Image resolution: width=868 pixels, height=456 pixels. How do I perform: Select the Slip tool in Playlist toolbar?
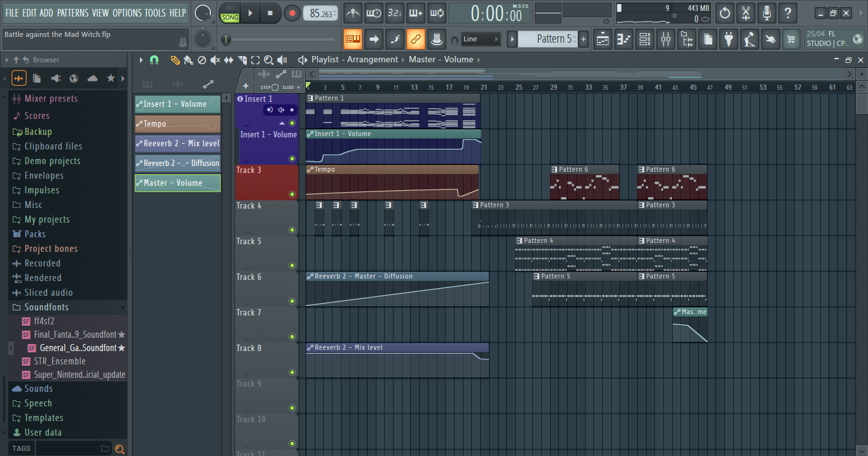coord(228,60)
